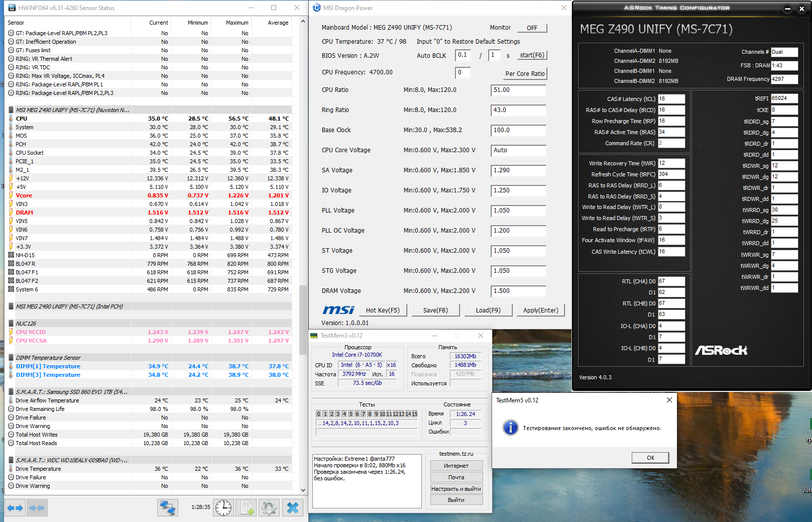Click the collapse-columns arrows icon in HWiNFO toolbar
This screenshot has width=812, height=522.
(x=37, y=508)
